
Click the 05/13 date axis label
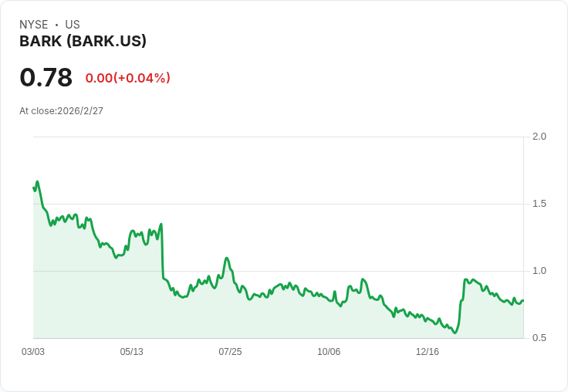point(131,352)
